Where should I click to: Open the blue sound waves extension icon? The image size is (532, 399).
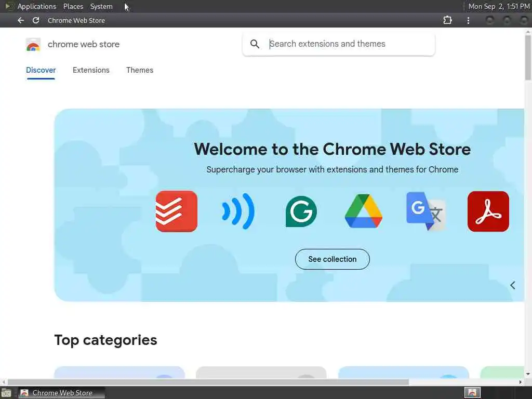point(238,211)
